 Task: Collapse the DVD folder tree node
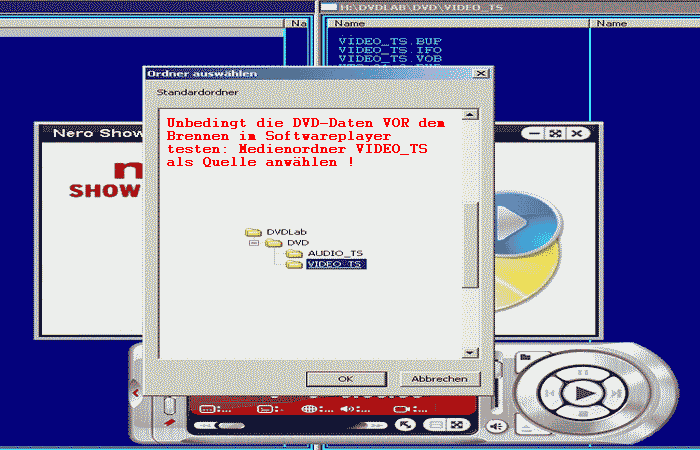click(254, 242)
